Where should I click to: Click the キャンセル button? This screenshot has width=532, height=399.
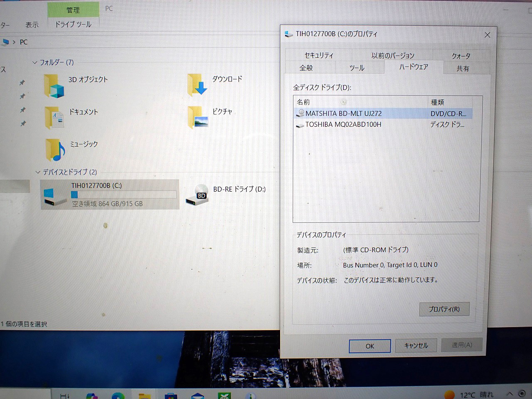click(416, 345)
